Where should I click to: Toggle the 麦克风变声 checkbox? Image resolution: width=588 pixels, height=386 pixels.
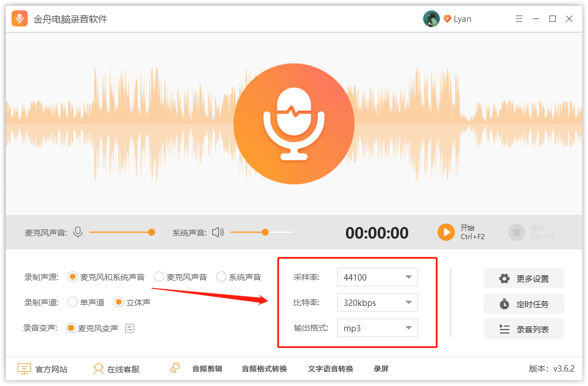[x=70, y=328]
